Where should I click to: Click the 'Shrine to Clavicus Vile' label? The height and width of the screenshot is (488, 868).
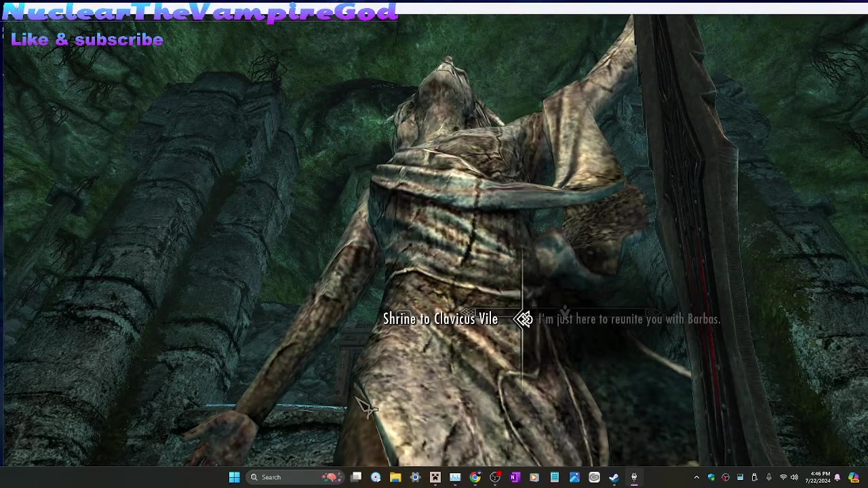[x=440, y=319]
